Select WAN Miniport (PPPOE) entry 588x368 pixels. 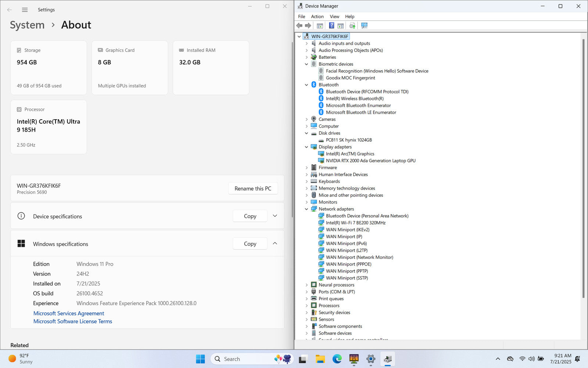pyautogui.click(x=348, y=264)
